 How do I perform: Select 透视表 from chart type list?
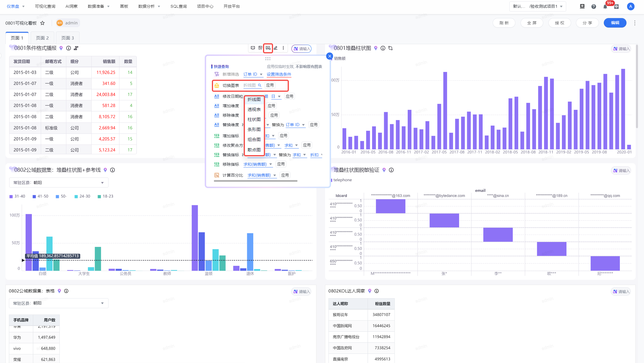point(254,109)
